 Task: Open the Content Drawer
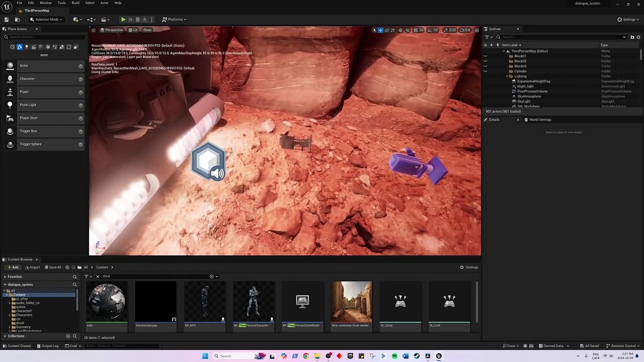[17, 346]
